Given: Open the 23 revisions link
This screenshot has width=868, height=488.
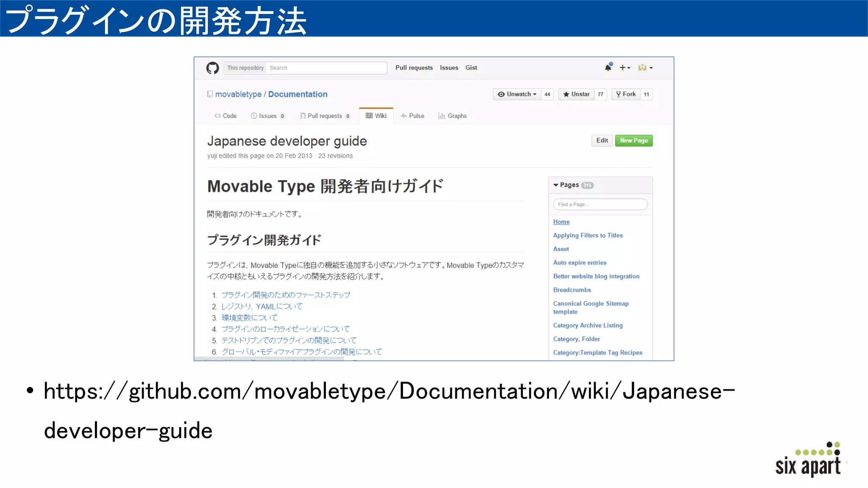Looking at the screenshot, I should click(335, 156).
